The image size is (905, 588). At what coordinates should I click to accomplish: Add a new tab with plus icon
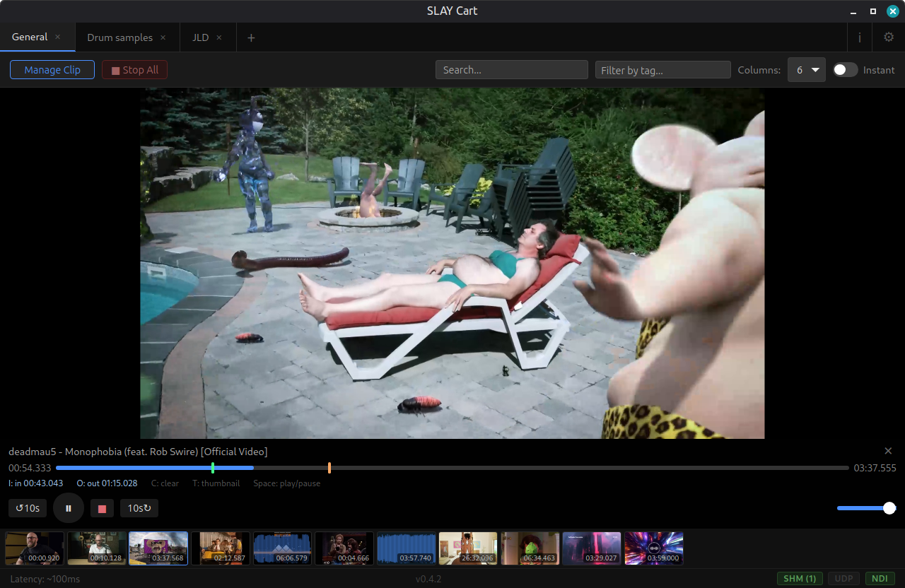point(251,37)
